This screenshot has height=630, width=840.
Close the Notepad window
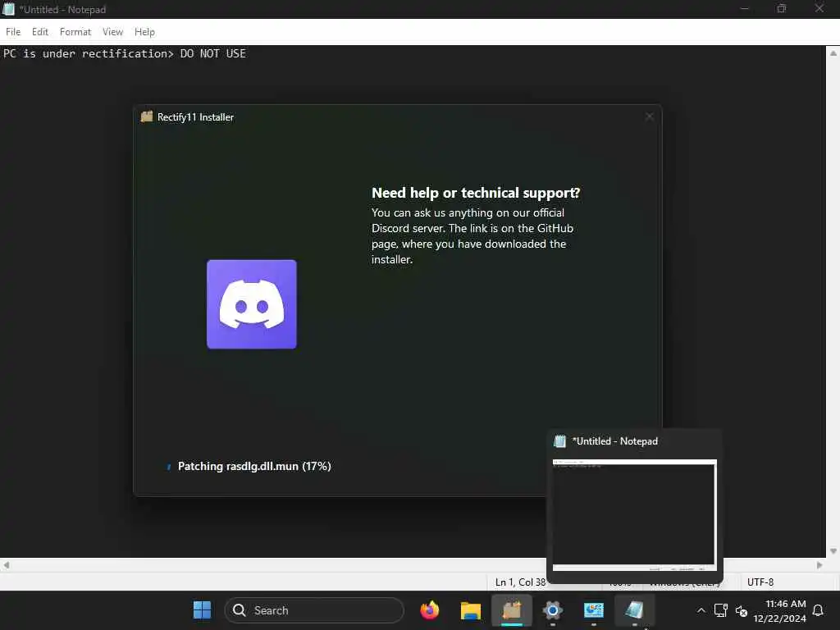pyautogui.click(x=819, y=8)
